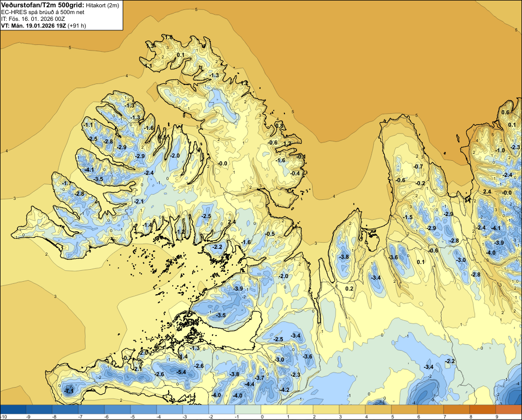522x420 pixels.
Task: Select the legend swatch between 4 and 5
Action: 378,410
